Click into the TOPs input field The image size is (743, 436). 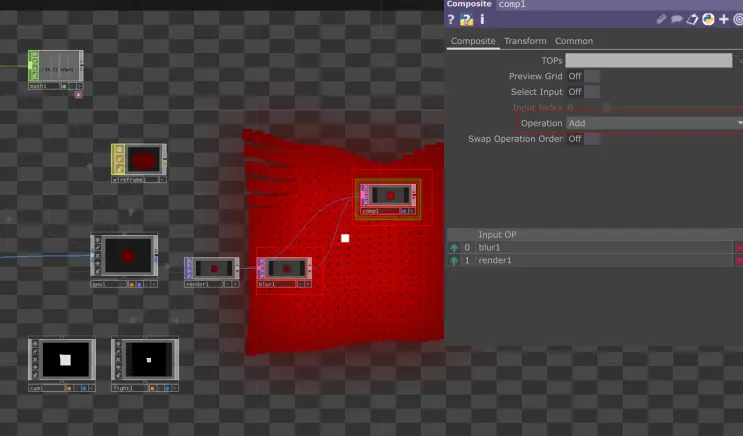pyautogui.click(x=648, y=60)
